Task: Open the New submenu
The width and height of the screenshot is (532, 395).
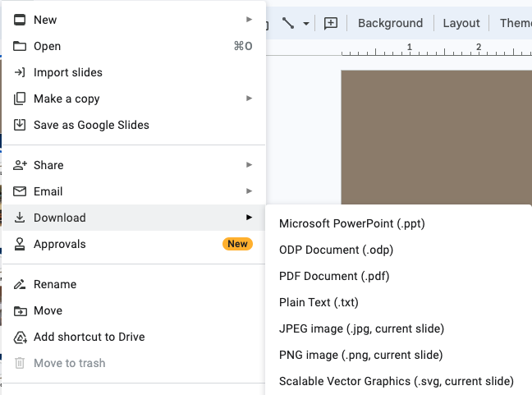Action: point(134,20)
